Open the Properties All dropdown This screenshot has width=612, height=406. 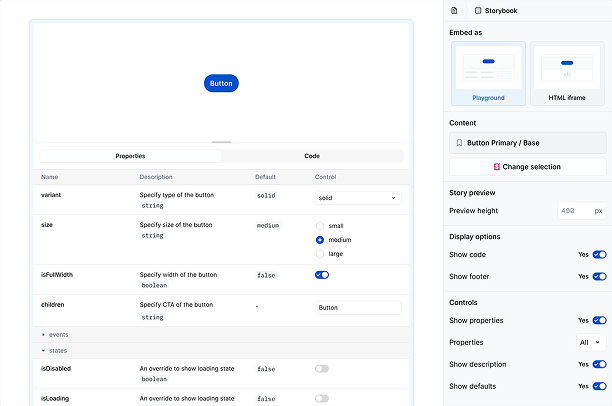pyautogui.click(x=591, y=342)
